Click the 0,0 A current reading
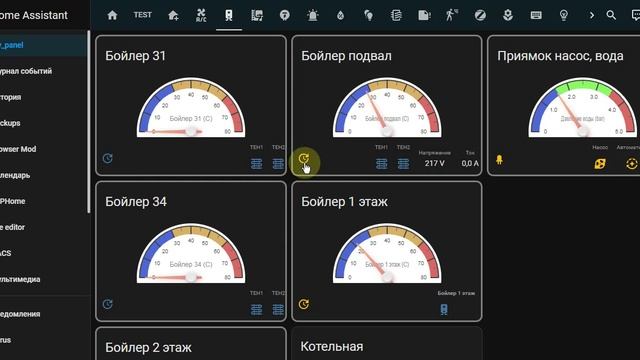Viewport: 640px width, 360px height. (x=470, y=163)
